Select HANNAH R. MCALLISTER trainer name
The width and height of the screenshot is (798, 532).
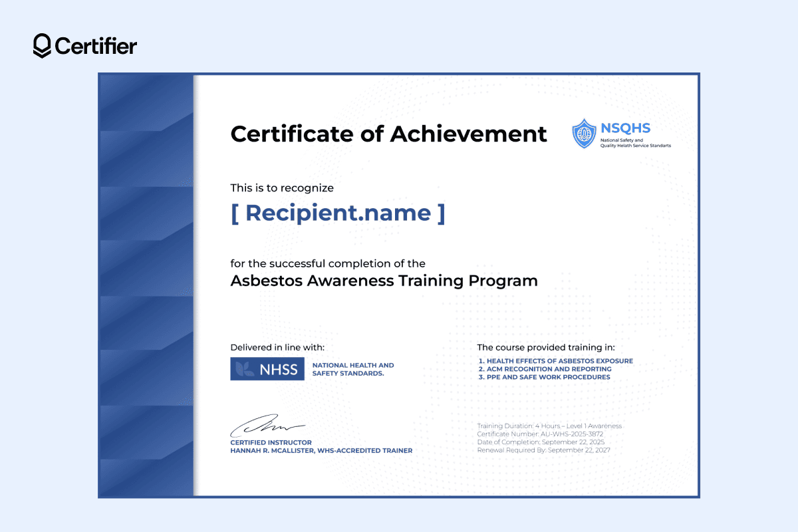click(x=321, y=450)
